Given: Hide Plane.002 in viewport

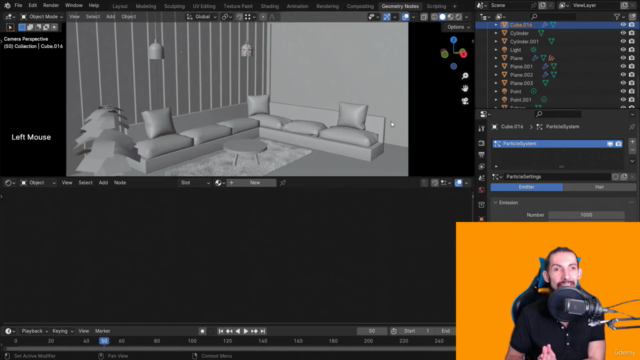Looking at the screenshot, I should 623,75.
